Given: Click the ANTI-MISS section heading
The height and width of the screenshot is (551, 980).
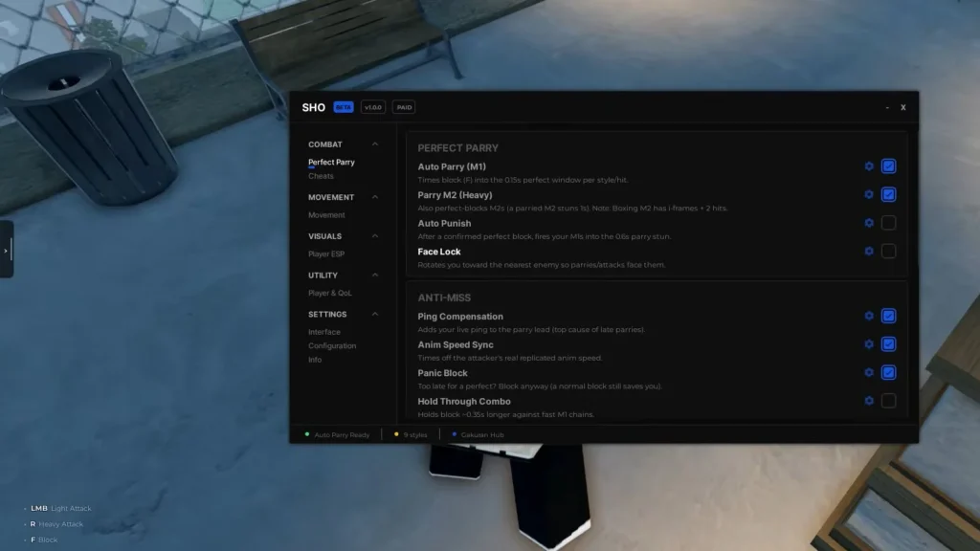Looking at the screenshot, I should 444,298.
